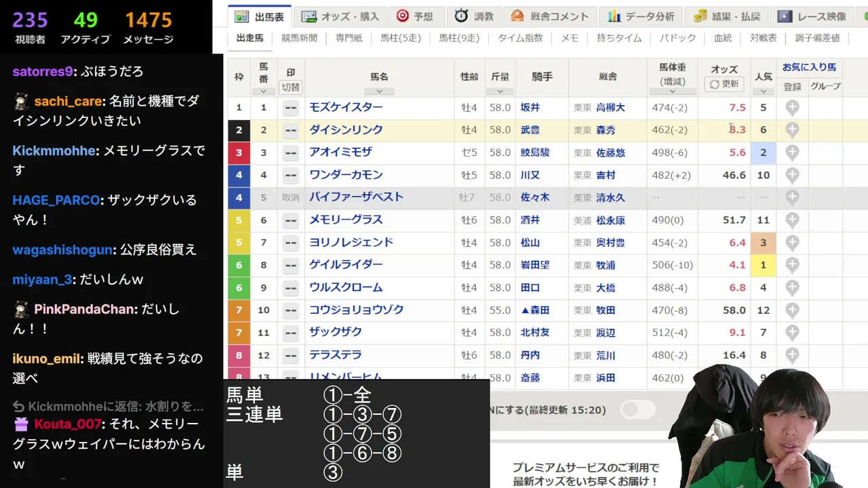Click chat username sachi_care
The width and height of the screenshot is (868, 488).
[x=68, y=101]
